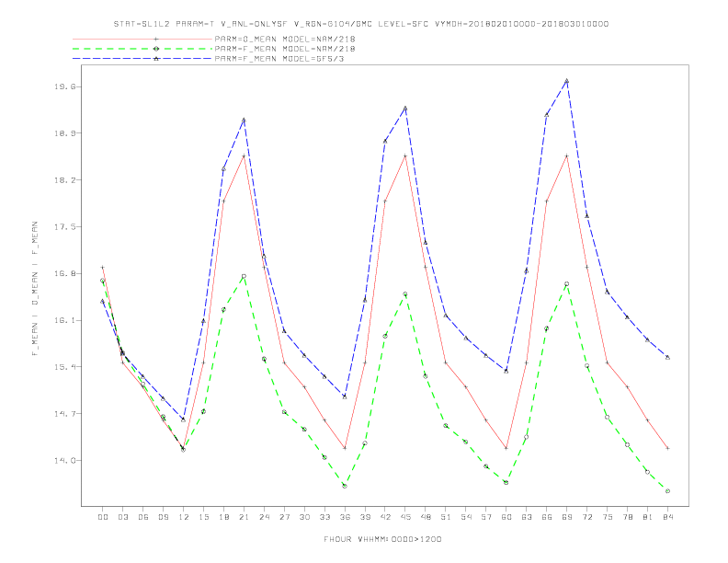Click x-axis forecast hour label 30
728x563 pixels.
(x=304, y=517)
